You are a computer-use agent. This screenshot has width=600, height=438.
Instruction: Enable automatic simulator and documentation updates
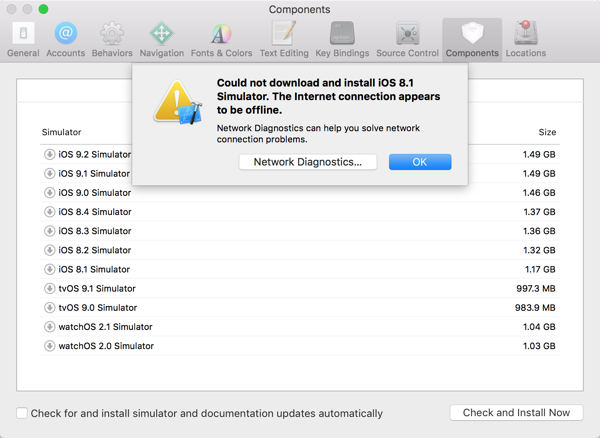point(22,413)
